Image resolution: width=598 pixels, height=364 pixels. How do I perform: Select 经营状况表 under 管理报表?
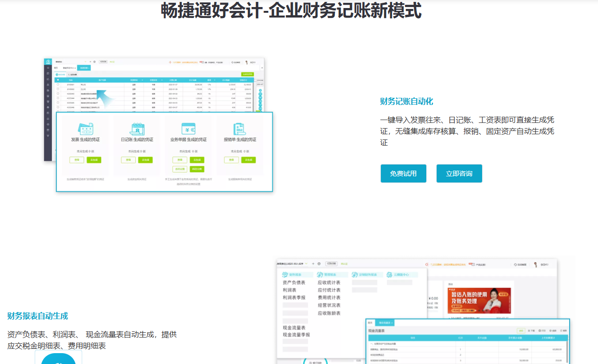point(329,305)
